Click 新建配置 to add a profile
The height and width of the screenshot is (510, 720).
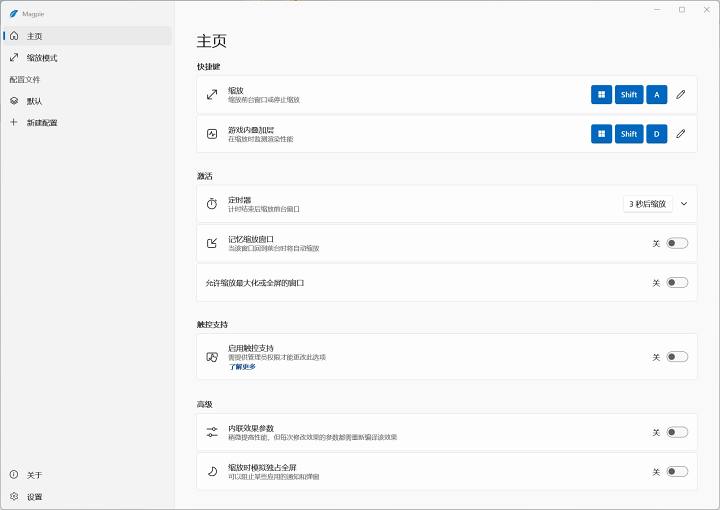pos(42,123)
